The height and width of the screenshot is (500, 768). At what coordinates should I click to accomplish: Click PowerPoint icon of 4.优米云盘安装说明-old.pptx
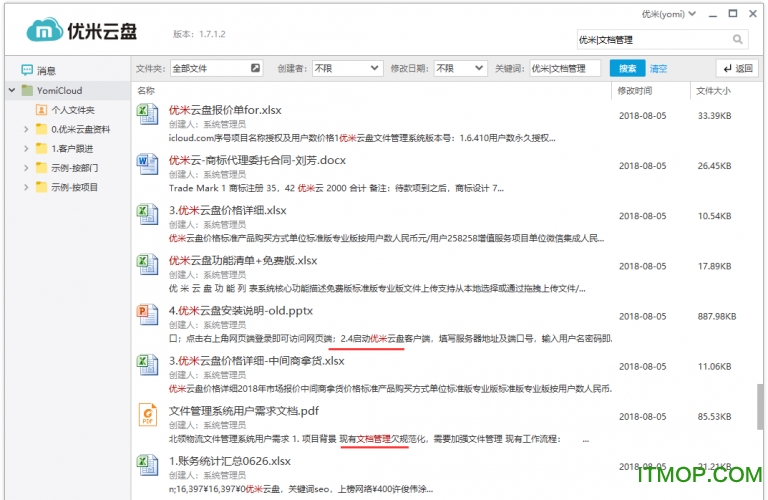[x=147, y=314]
